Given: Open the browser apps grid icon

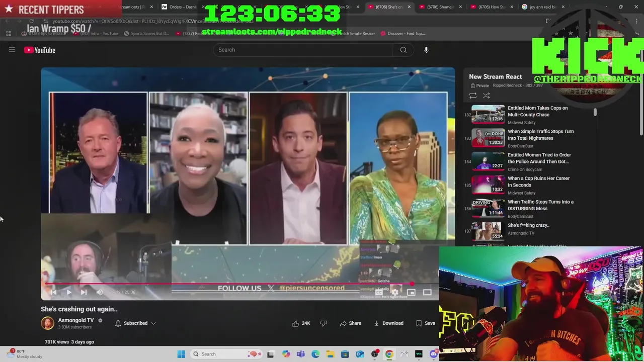Looking at the screenshot, I should pos(9,34).
